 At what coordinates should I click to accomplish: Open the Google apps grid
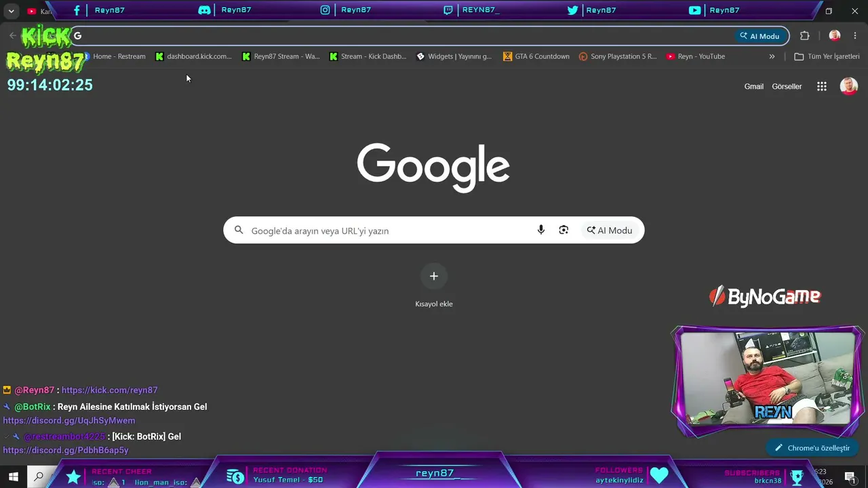click(822, 87)
